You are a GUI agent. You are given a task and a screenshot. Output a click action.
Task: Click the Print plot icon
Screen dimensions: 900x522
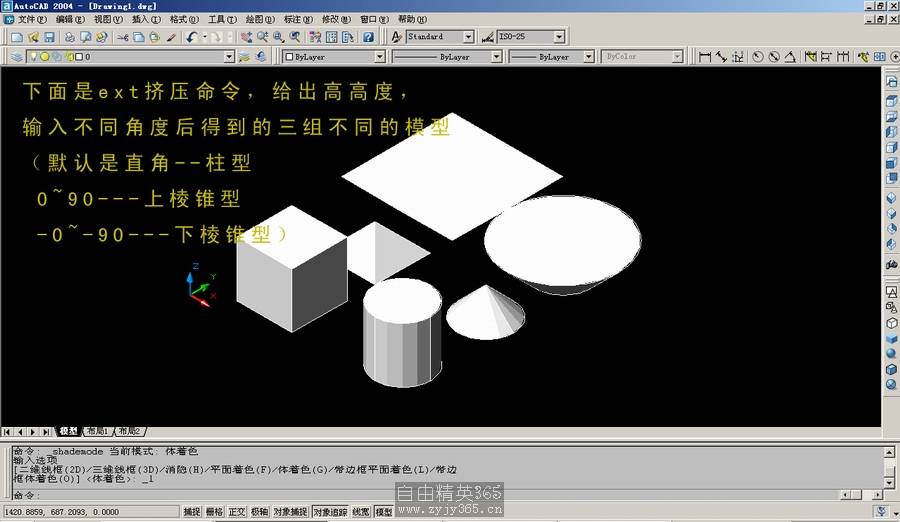(71, 37)
